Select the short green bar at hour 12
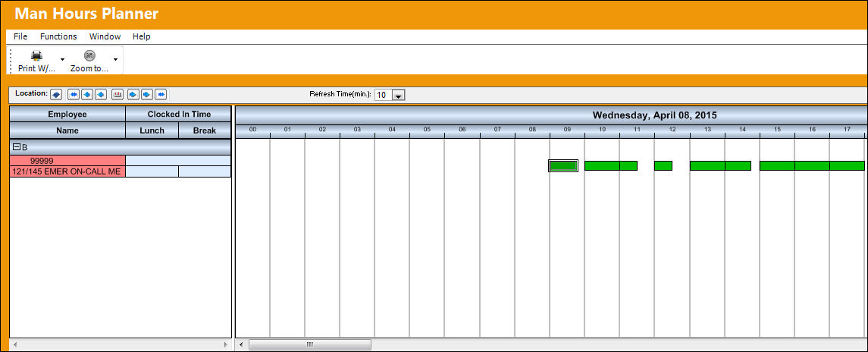 [x=663, y=165]
